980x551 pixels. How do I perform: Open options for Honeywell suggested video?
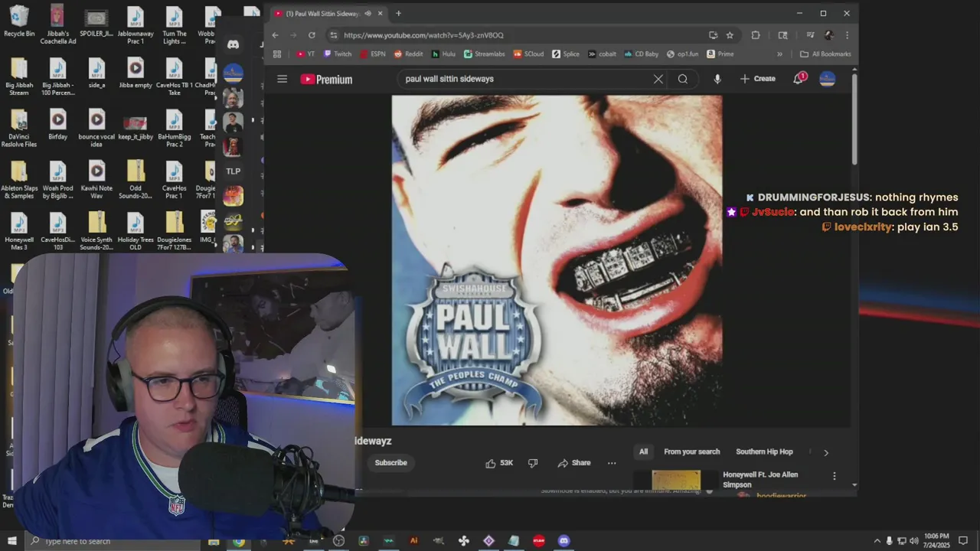834,476
